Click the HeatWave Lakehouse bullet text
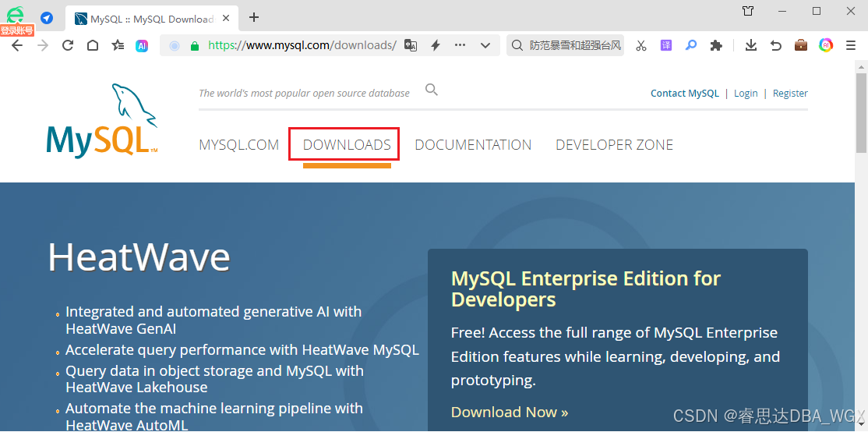This screenshot has width=868, height=432. point(215,379)
